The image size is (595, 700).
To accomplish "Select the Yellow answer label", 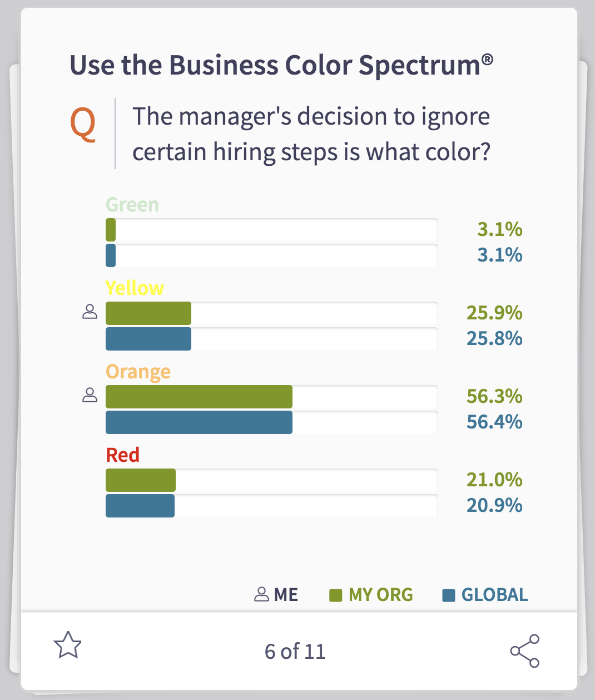I will [135, 288].
